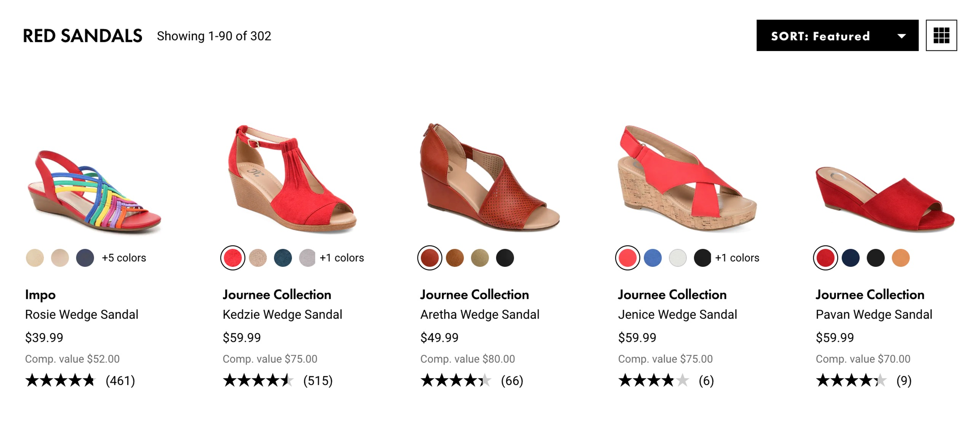980x440 pixels.
Task: Show +5 colors for Rosie Wedge Sandal
Action: point(124,258)
